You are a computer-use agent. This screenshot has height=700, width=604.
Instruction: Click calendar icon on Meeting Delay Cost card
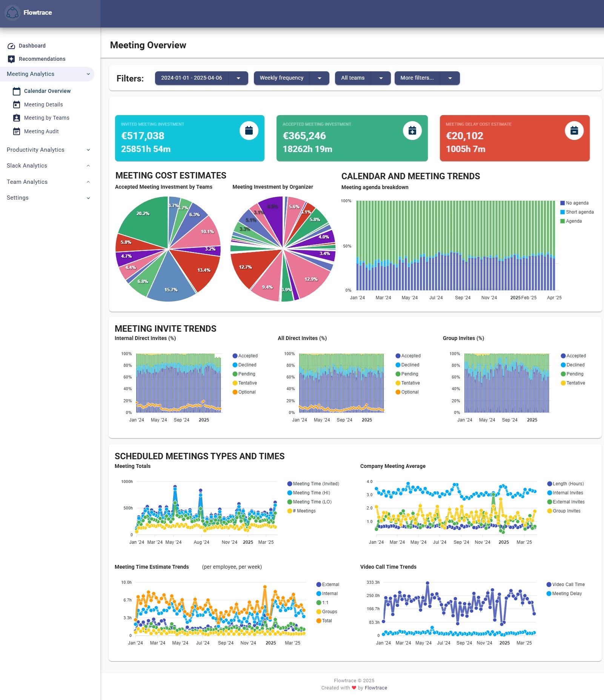pos(574,131)
